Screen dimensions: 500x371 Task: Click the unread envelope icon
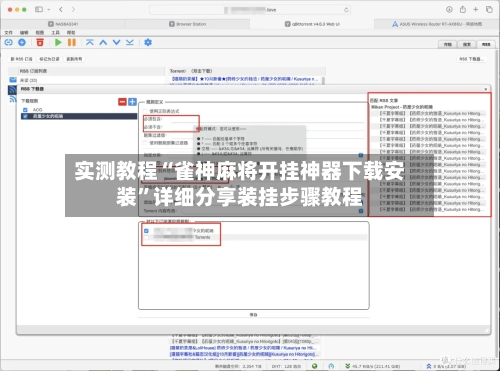13,80
